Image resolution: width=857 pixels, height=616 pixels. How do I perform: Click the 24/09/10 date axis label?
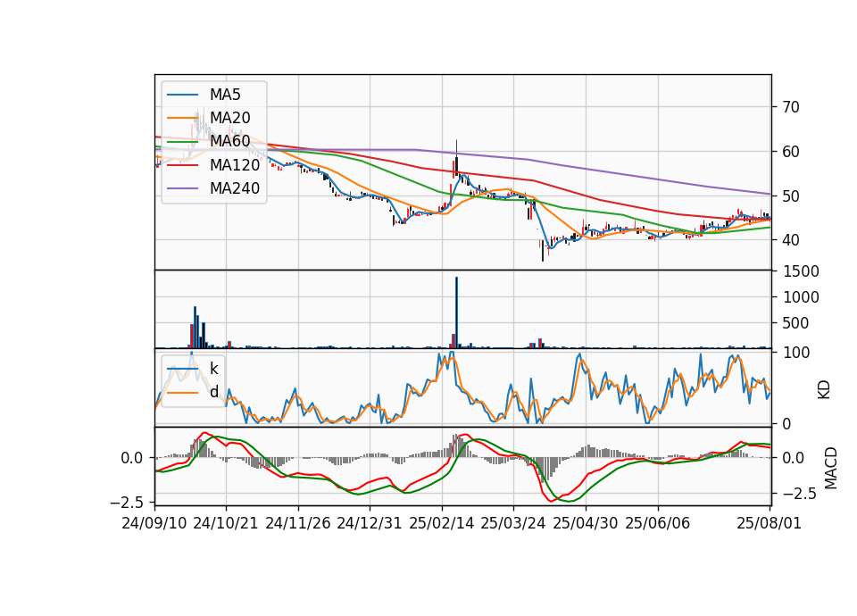pos(154,523)
